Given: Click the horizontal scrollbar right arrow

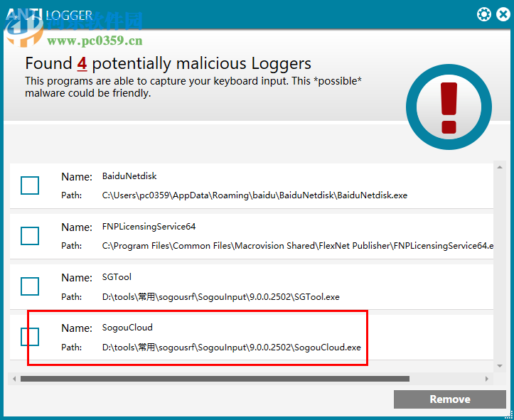Looking at the screenshot, I should [487, 379].
